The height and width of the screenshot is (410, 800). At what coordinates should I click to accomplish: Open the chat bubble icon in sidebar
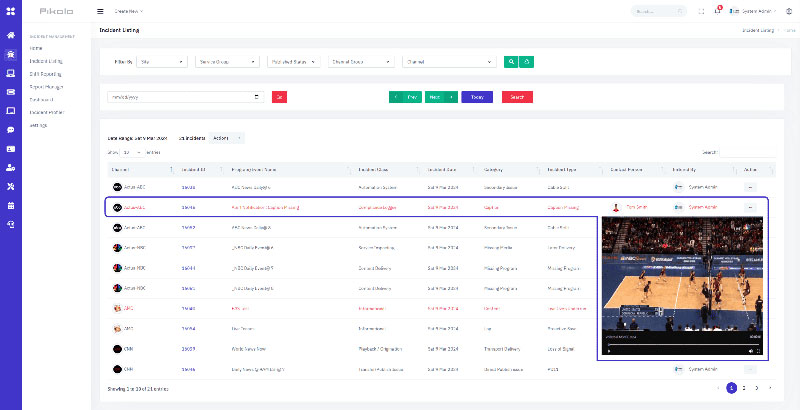pos(10,129)
